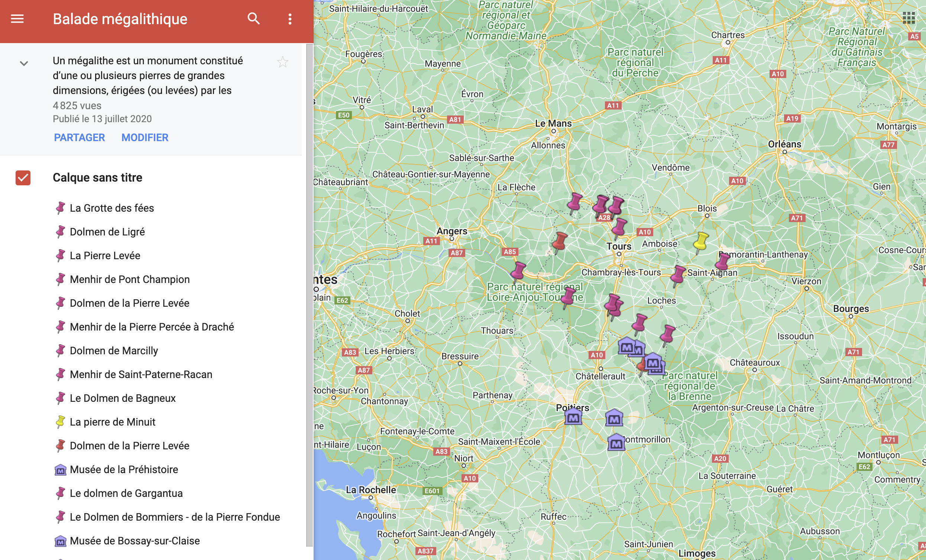Open the hamburger main menu
The image size is (926, 560).
[17, 19]
